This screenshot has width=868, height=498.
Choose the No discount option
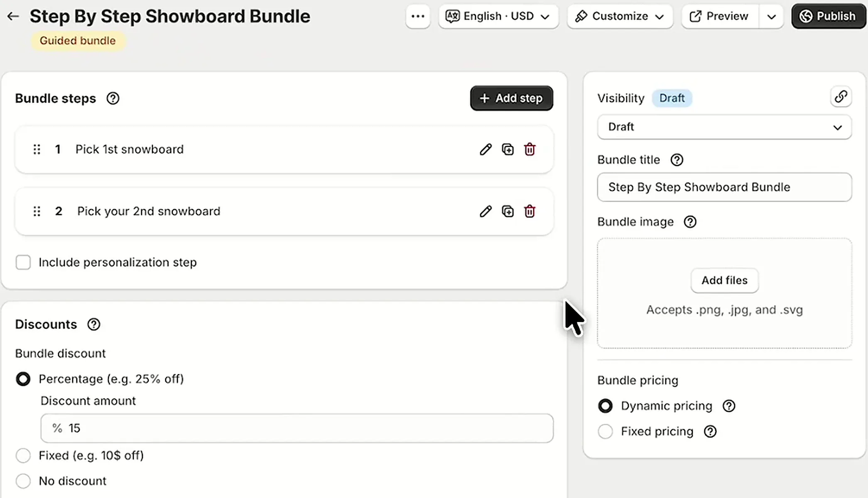tap(23, 481)
